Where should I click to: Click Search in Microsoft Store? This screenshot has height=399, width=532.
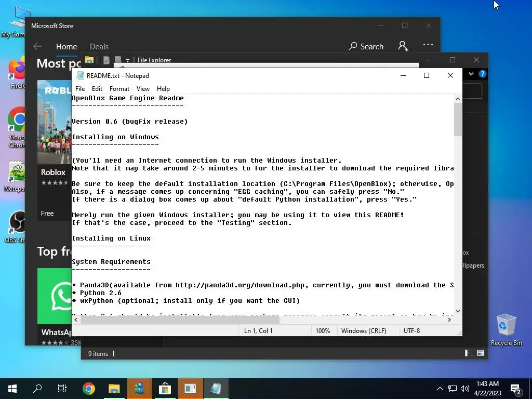(x=366, y=46)
